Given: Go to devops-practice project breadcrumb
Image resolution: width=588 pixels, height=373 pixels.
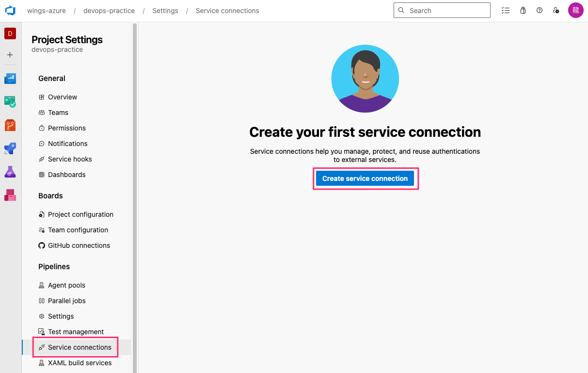Looking at the screenshot, I should point(109,11).
